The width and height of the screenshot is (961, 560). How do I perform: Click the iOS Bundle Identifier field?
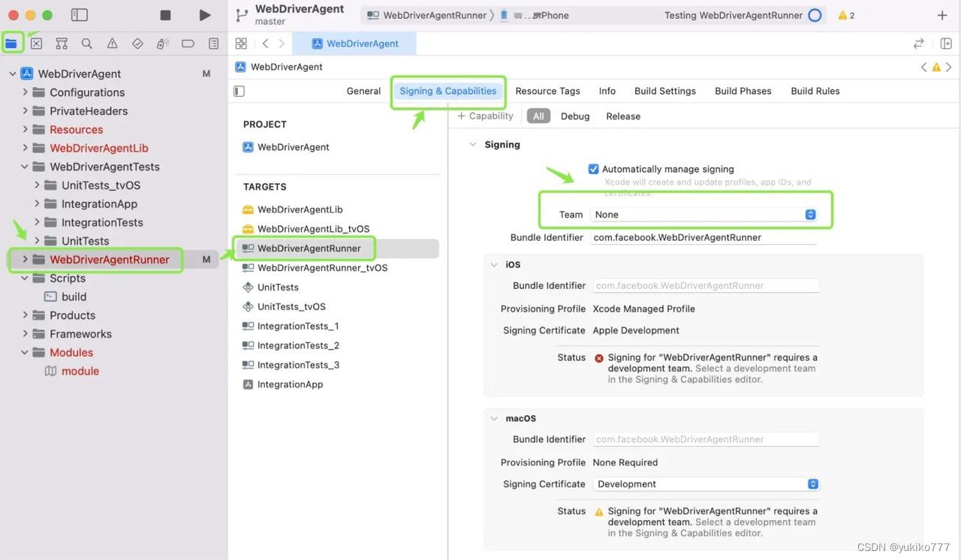(706, 285)
